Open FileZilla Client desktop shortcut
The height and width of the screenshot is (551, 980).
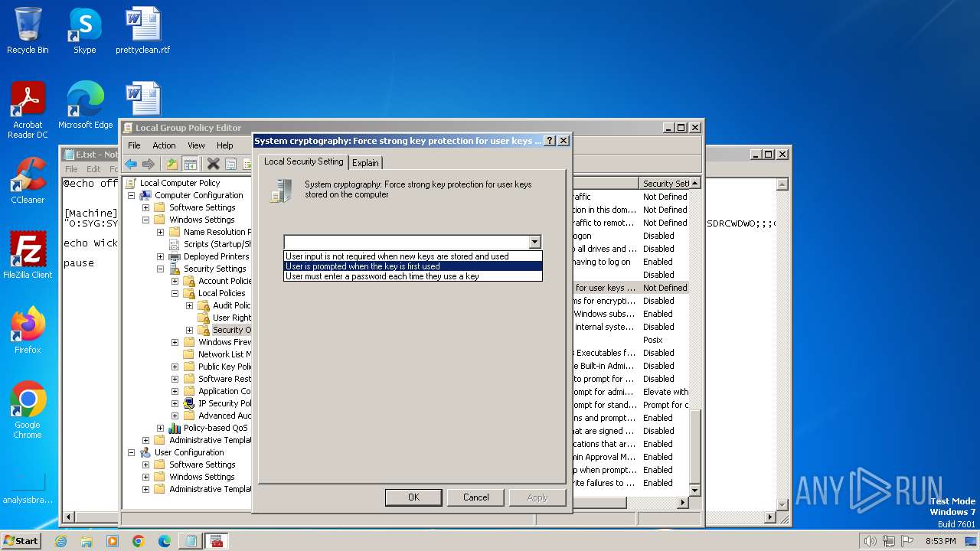click(28, 256)
